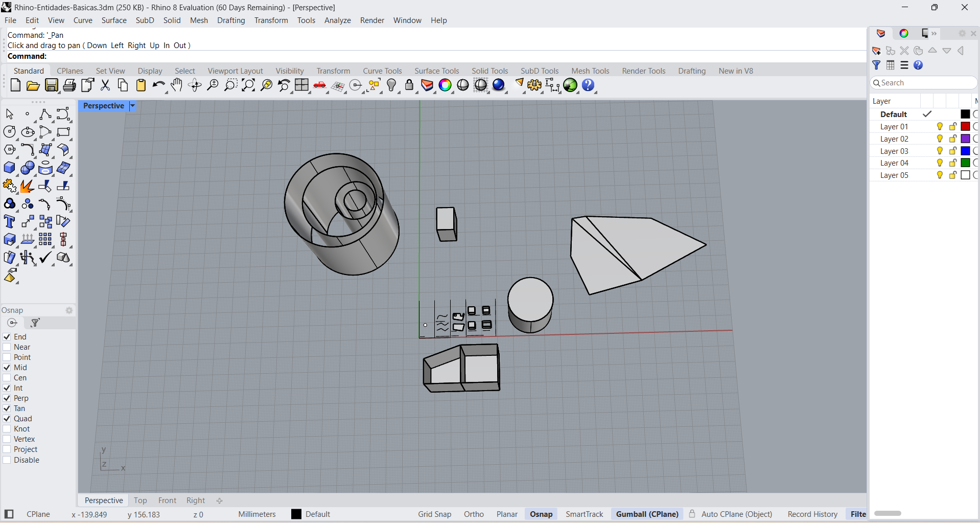Click Record History on the status bar
This screenshot has height=523, width=980.
[812, 514]
